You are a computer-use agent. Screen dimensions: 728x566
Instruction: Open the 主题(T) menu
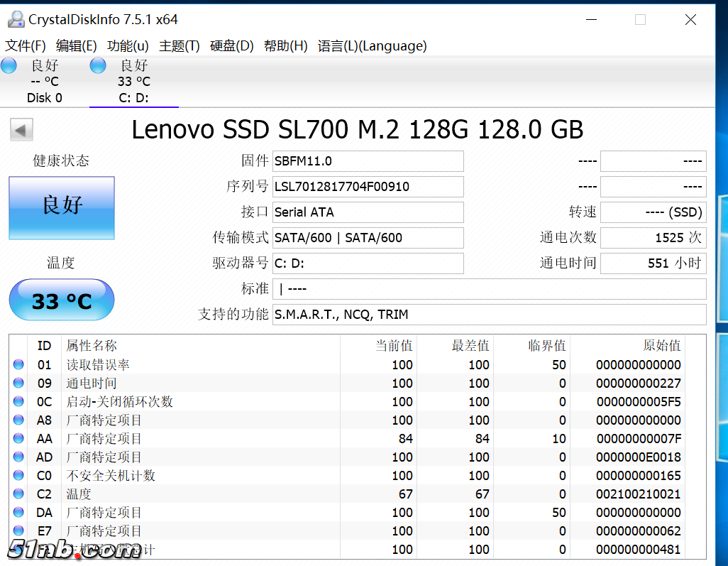(x=180, y=46)
